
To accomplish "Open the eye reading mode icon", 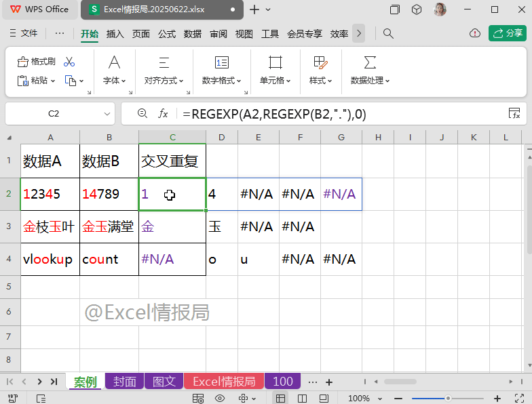I will pos(220,398).
